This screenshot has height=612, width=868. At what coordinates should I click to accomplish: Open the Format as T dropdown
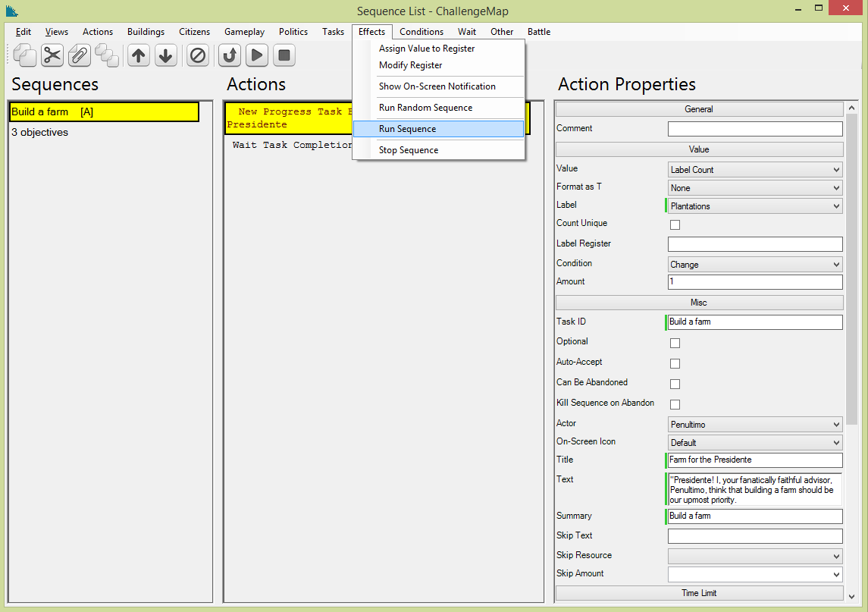click(755, 188)
